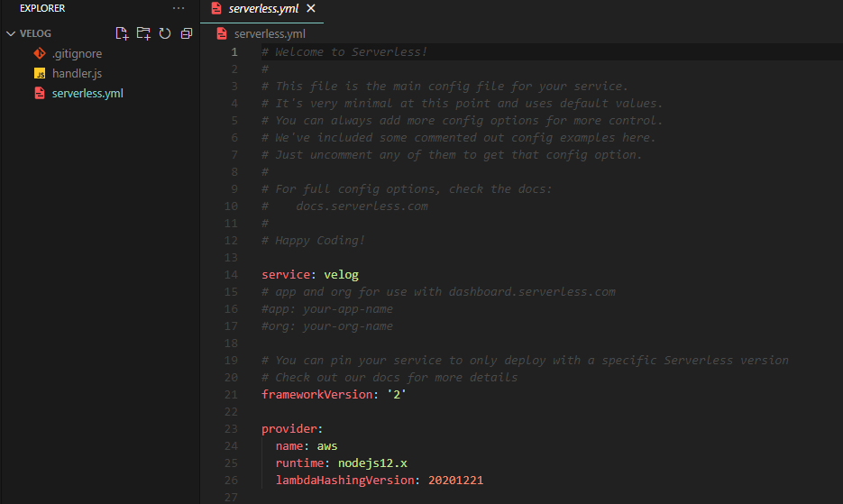The image size is (843, 504).
Task: Switch to the serverless.yml editor tab
Action: (x=263, y=9)
